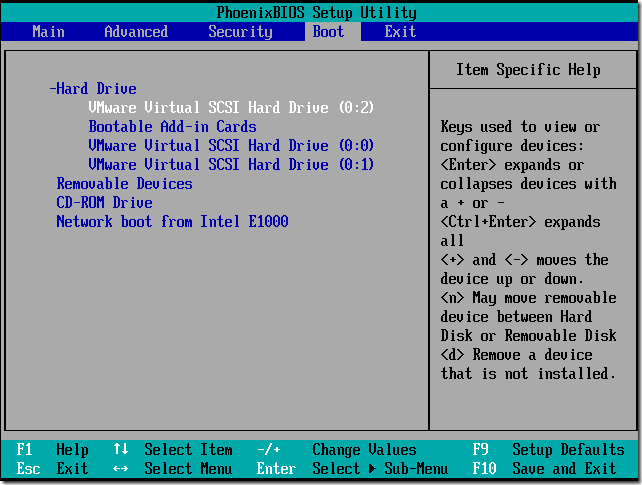This screenshot has width=642, height=485.
Task: Select Network boot from Intel E1000
Action: coord(172,221)
